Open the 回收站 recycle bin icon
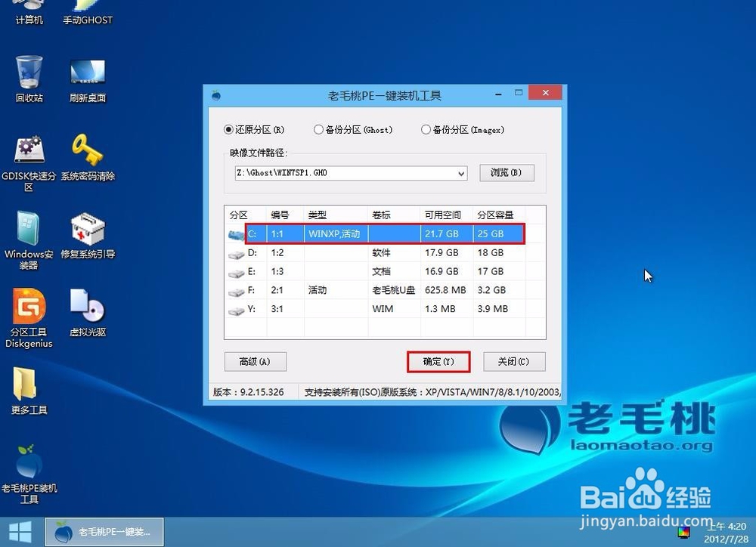The image size is (756, 547). tap(29, 79)
